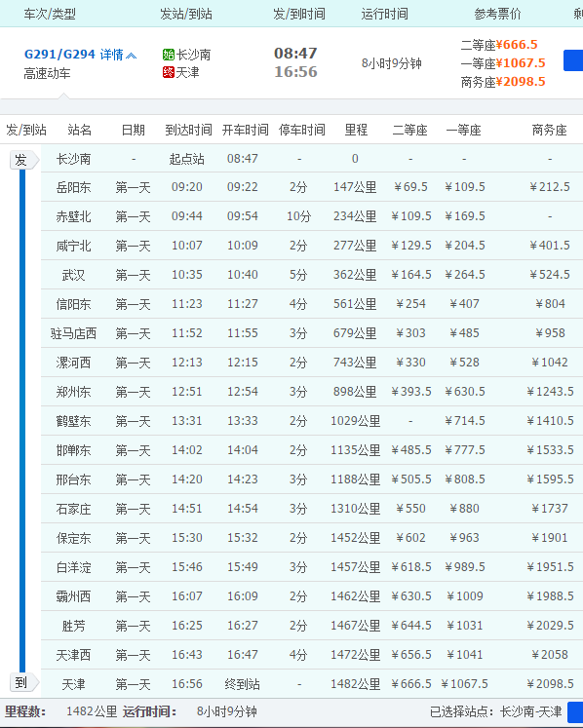This screenshot has width=583, height=728.
Task: Select the 保定东 station name
Action: click(x=73, y=538)
